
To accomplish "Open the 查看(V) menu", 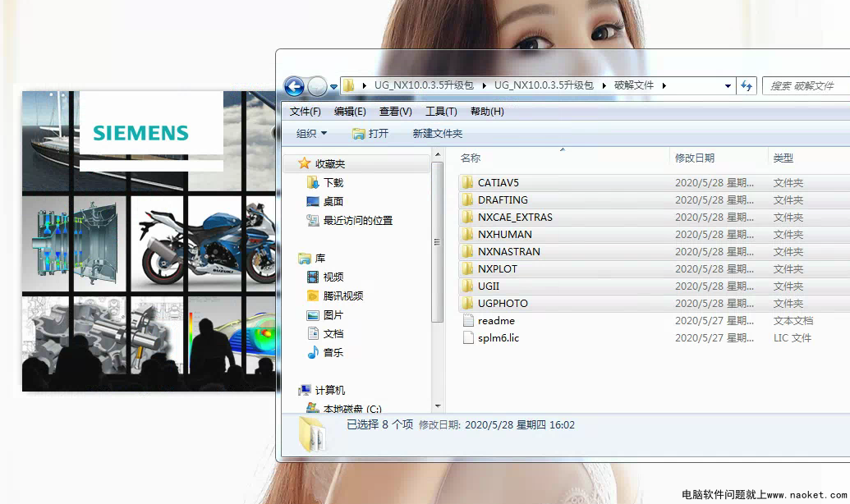I will coord(395,112).
